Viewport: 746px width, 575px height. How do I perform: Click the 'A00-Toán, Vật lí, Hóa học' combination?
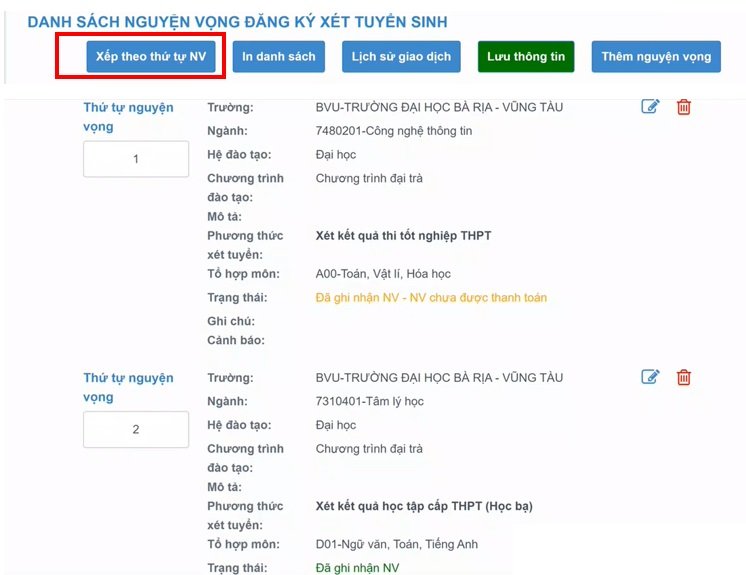[383, 274]
